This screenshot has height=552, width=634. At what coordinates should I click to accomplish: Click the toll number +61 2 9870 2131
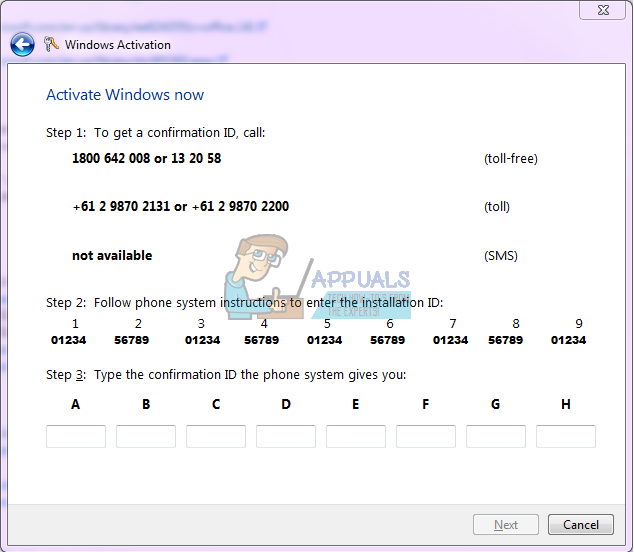(121, 206)
